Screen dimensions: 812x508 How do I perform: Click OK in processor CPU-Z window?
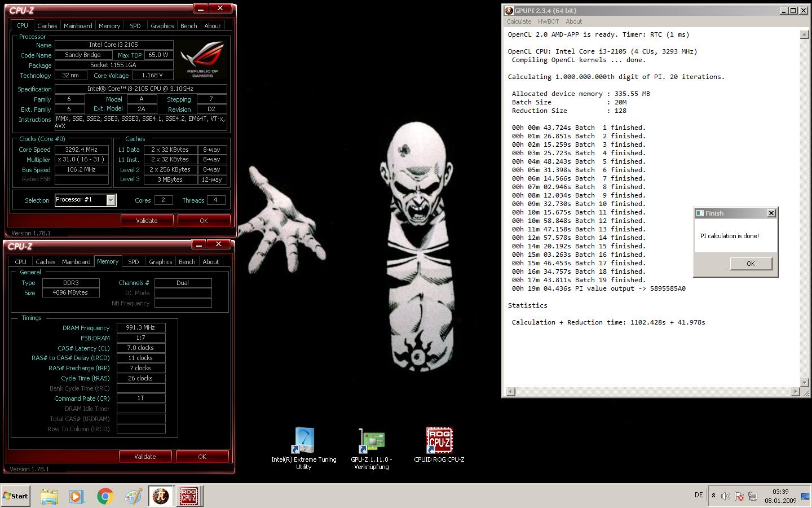tap(204, 221)
